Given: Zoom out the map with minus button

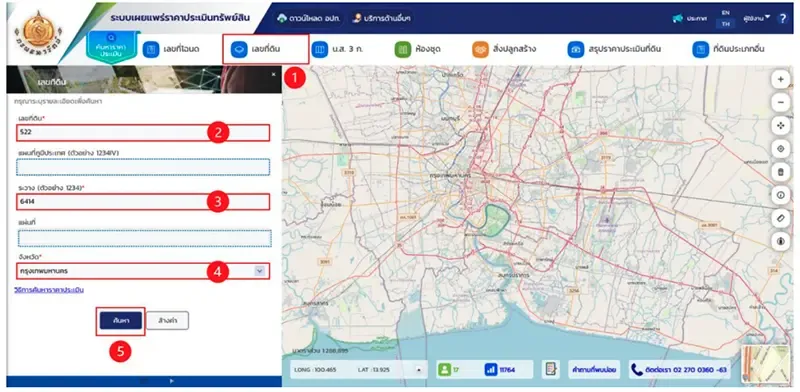Looking at the screenshot, I should (780, 103).
